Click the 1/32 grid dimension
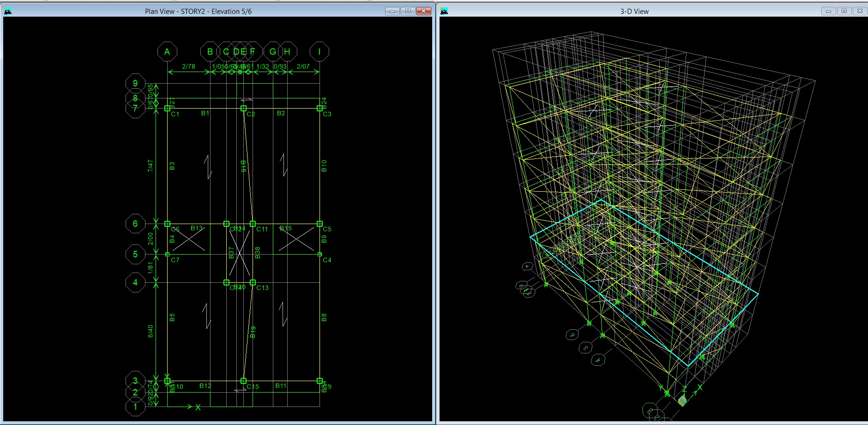The height and width of the screenshot is (425, 868). 262,67
